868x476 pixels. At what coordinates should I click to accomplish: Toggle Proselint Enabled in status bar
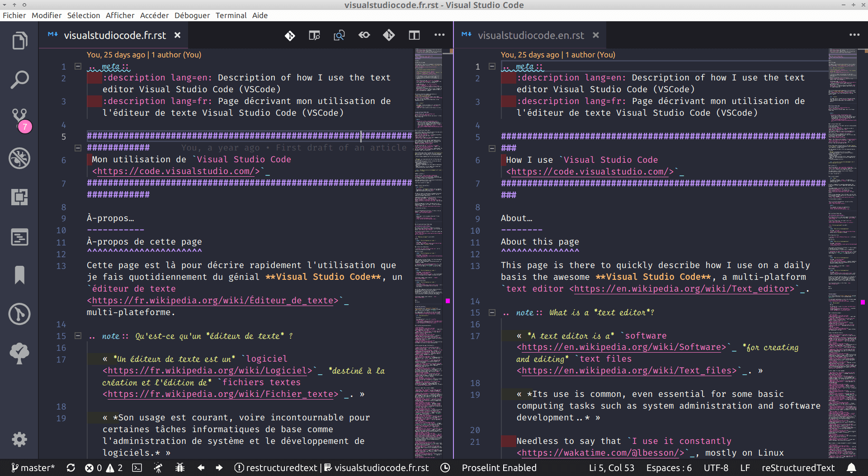(499, 468)
